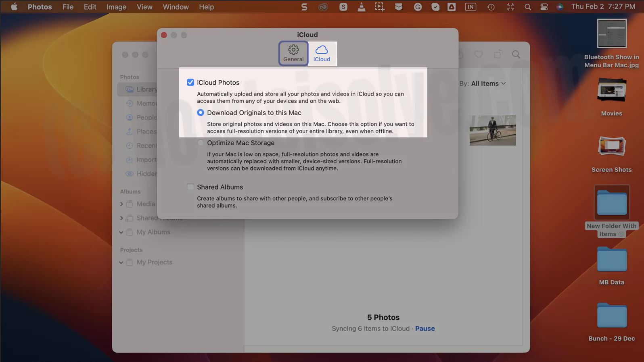Select the MB Data desktop folder
This screenshot has width=644, height=362.
click(612, 266)
